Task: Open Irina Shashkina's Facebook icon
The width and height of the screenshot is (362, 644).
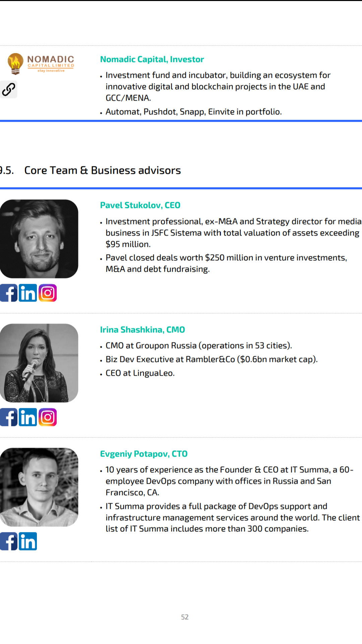Action: pyautogui.click(x=9, y=417)
